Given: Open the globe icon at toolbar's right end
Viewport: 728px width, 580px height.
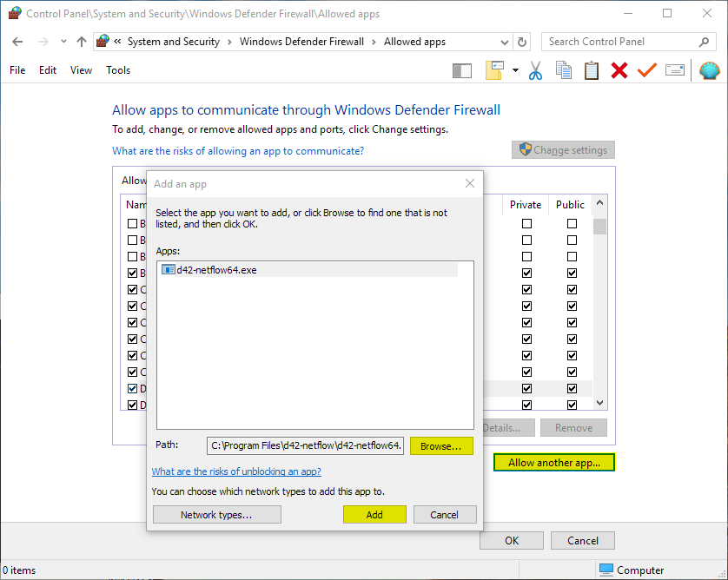Looking at the screenshot, I should [x=710, y=70].
